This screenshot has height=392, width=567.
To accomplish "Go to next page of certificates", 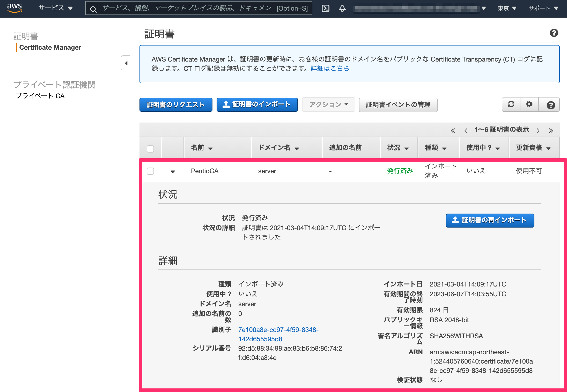I will coord(538,130).
